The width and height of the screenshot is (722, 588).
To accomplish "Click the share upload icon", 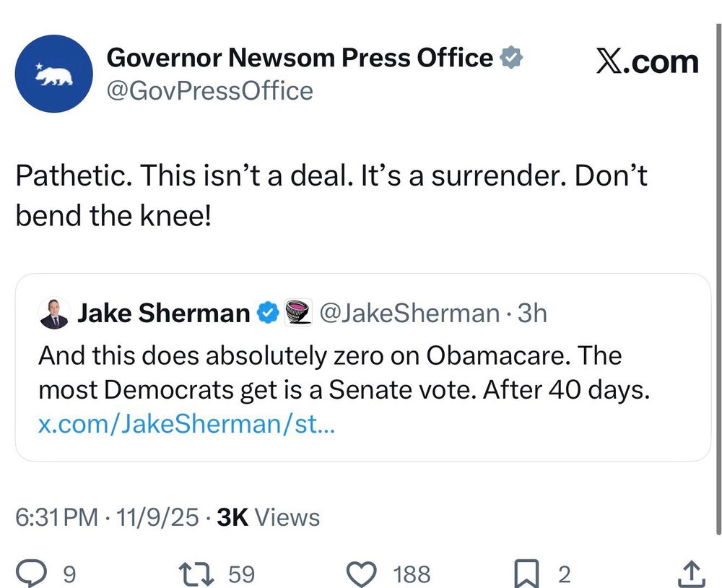I will pyautogui.click(x=690, y=573).
